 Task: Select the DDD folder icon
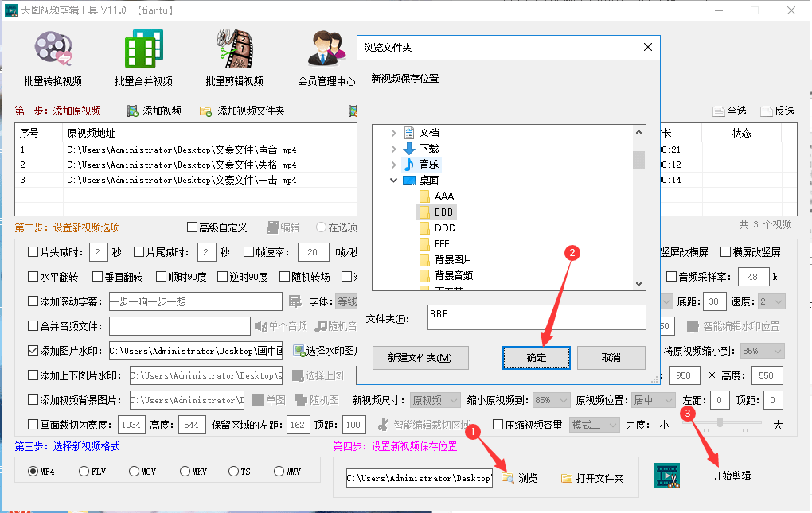tap(424, 228)
